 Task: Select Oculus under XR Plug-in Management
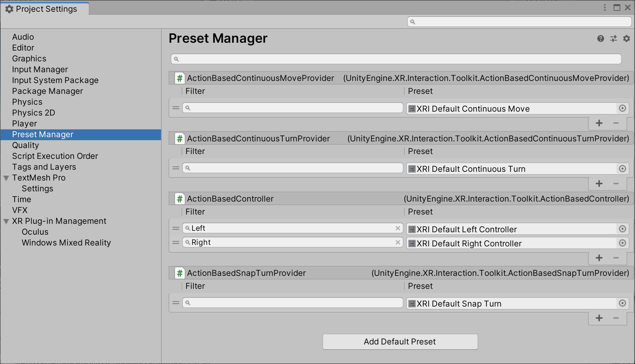tap(35, 232)
